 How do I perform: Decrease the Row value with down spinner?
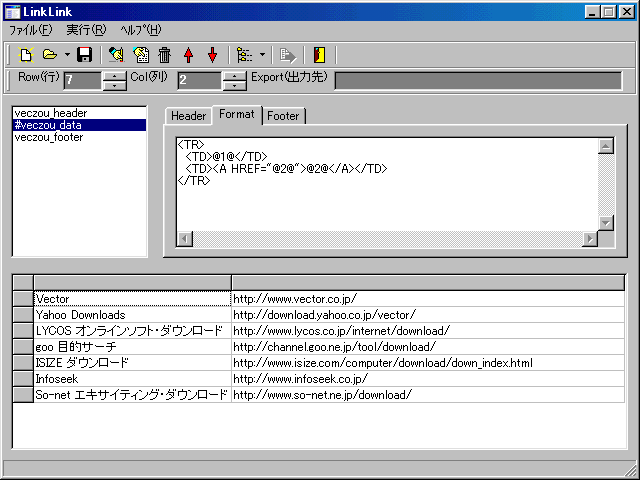coord(114,85)
